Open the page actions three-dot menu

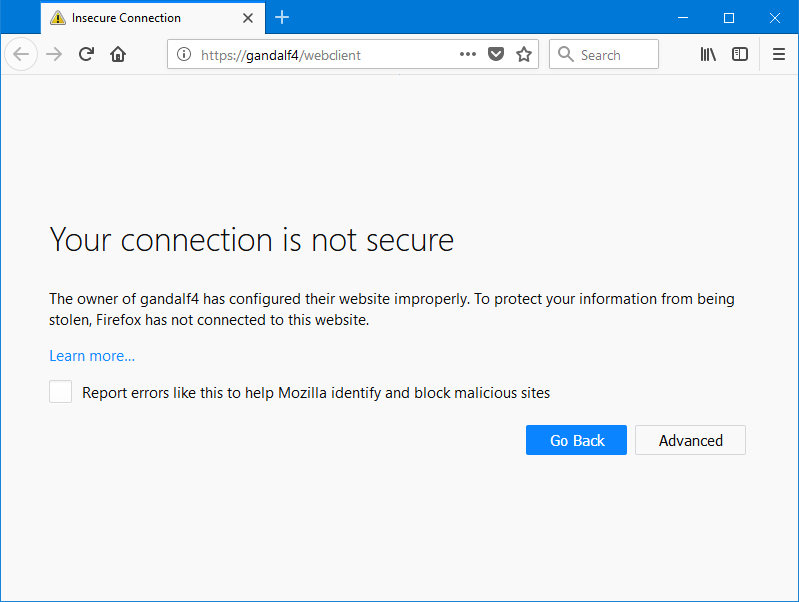467,54
